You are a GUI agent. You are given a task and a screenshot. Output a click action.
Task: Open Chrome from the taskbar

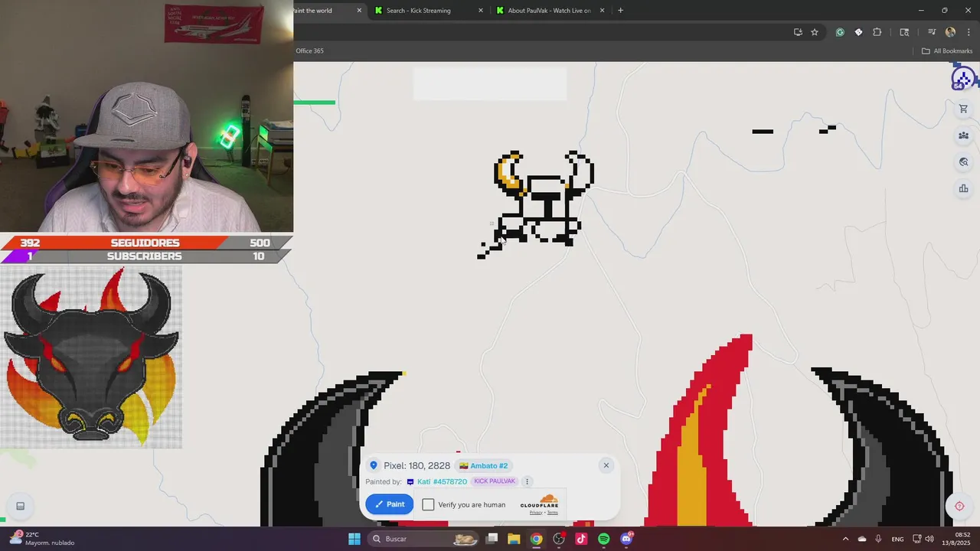536,539
